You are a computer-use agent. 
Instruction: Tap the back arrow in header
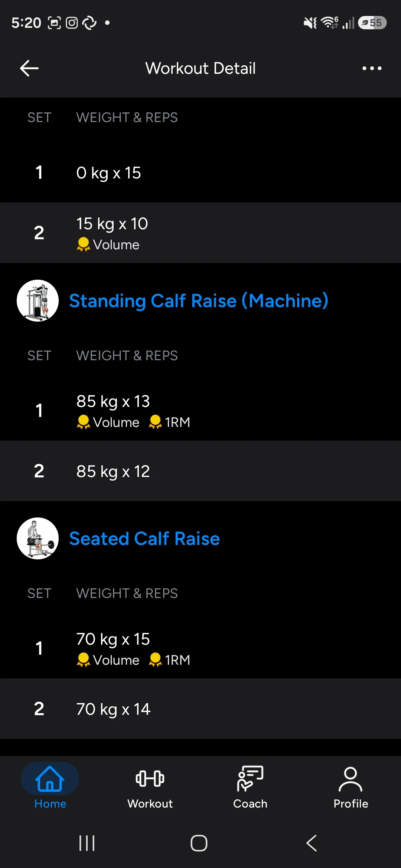(x=29, y=68)
